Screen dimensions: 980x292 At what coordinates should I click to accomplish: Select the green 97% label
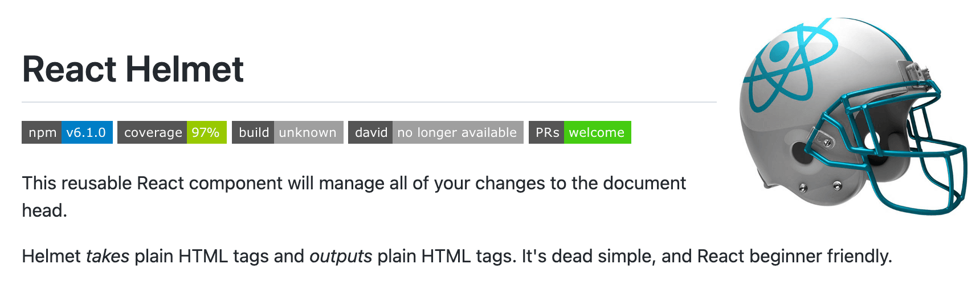pyautogui.click(x=207, y=132)
